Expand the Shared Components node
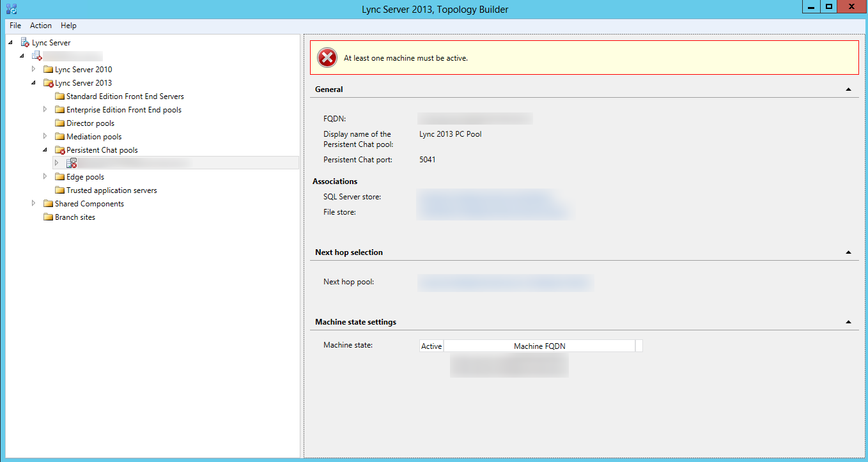This screenshot has width=868, height=462. point(33,203)
